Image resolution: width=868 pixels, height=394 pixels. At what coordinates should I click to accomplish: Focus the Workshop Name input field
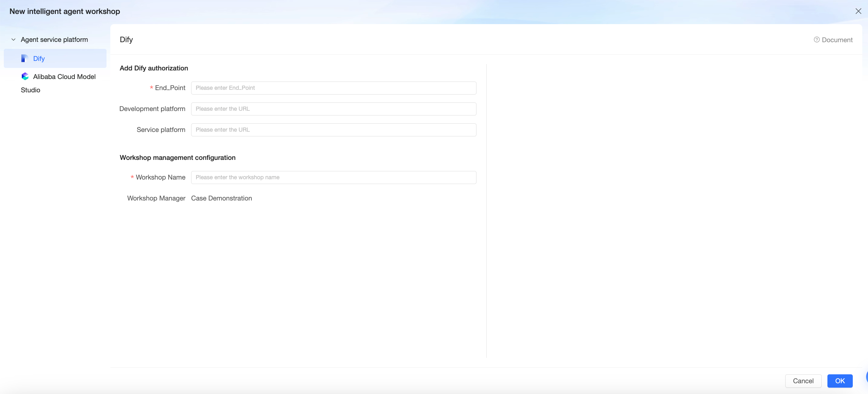[334, 177]
